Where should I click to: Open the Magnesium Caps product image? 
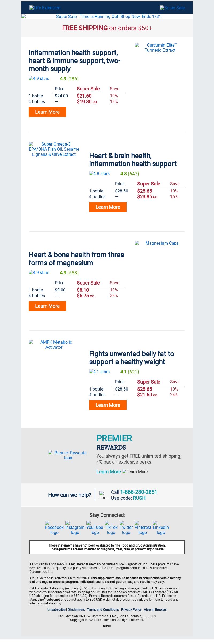[x=160, y=243]
